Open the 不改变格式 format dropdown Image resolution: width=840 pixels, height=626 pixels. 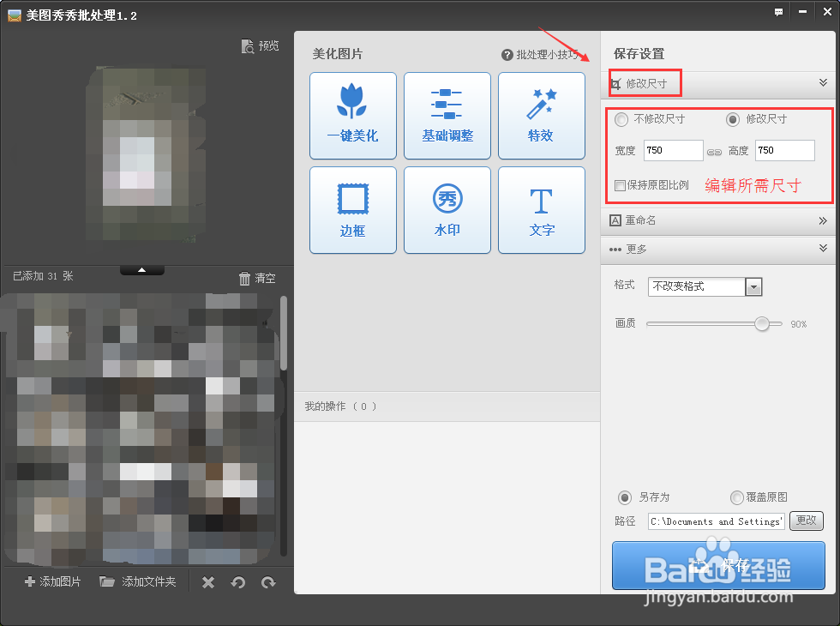(x=753, y=286)
